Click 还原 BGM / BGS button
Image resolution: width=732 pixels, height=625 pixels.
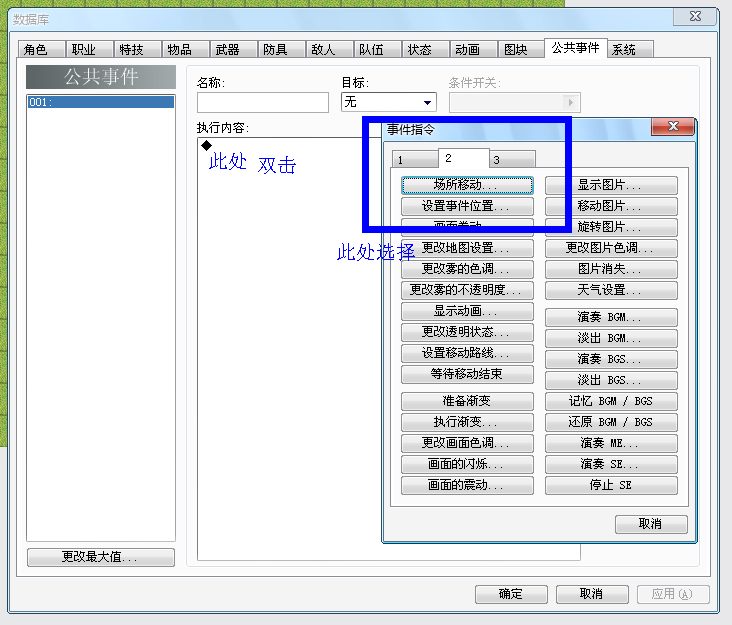[x=611, y=422]
